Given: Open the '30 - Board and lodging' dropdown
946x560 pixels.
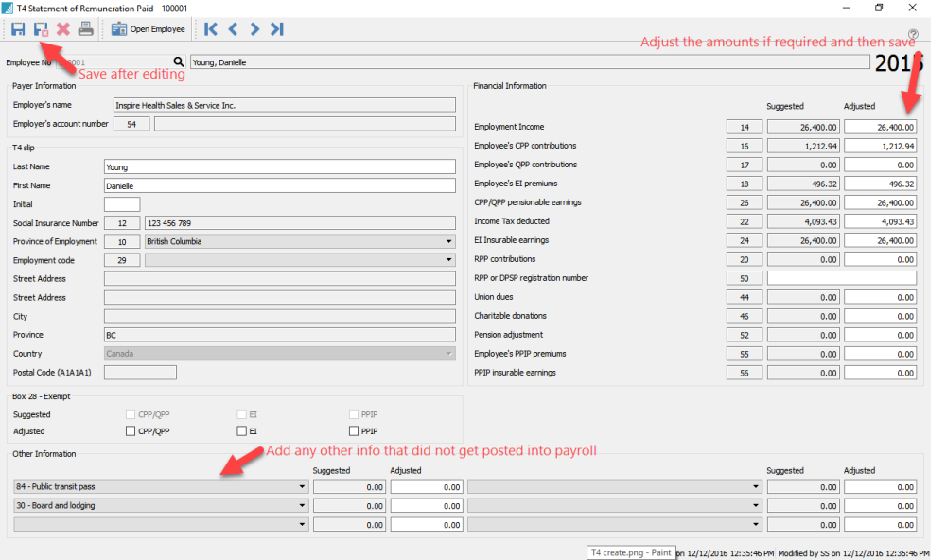Looking at the screenshot, I should pyautogui.click(x=302, y=504).
